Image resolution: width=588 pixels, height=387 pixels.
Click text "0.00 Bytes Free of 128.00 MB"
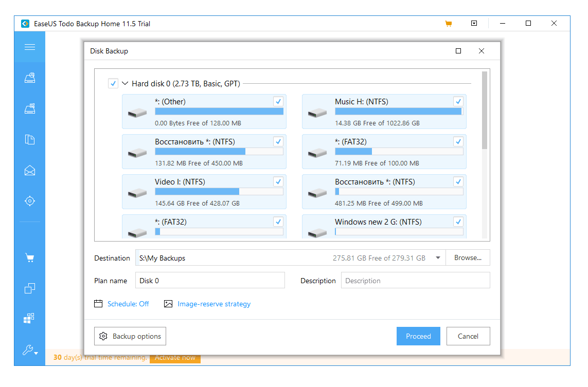tap(198, 123)
